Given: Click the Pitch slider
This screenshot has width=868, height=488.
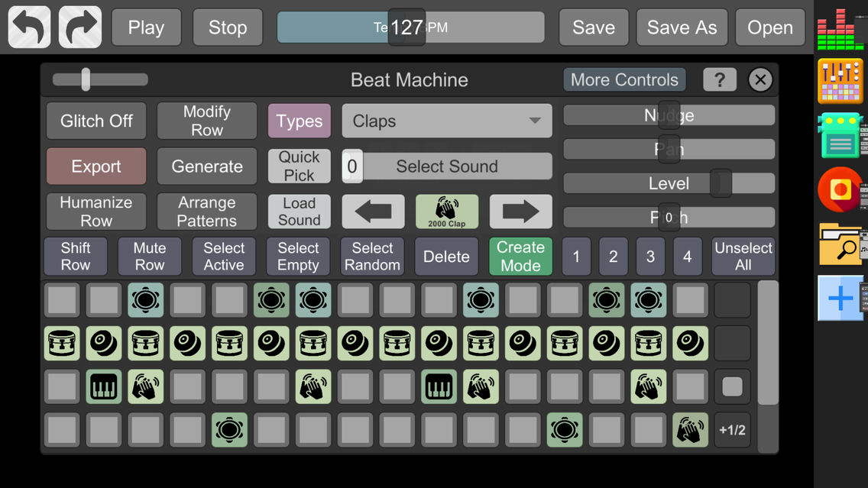Looking at the screenshot, I should click(669, 218).
